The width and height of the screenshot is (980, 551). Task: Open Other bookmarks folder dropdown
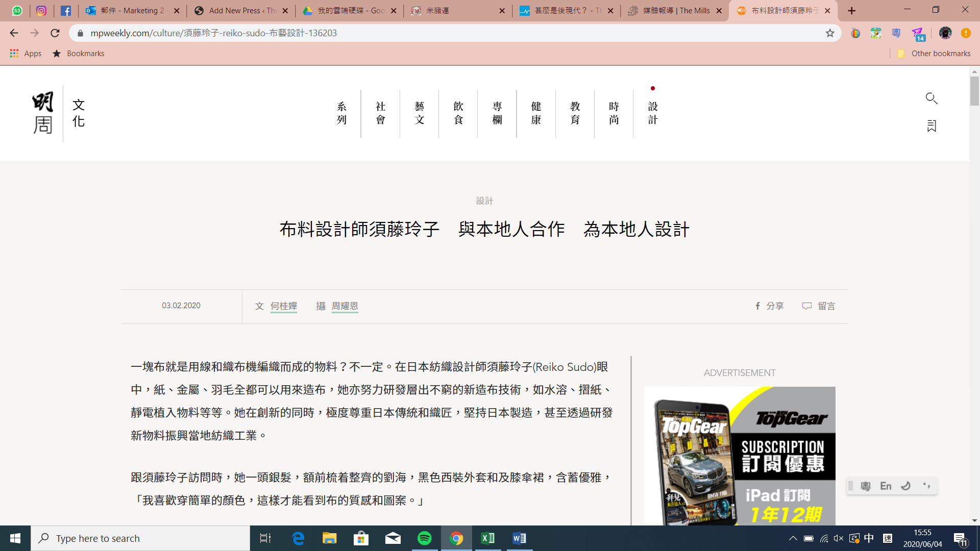(x=934, y=54)
